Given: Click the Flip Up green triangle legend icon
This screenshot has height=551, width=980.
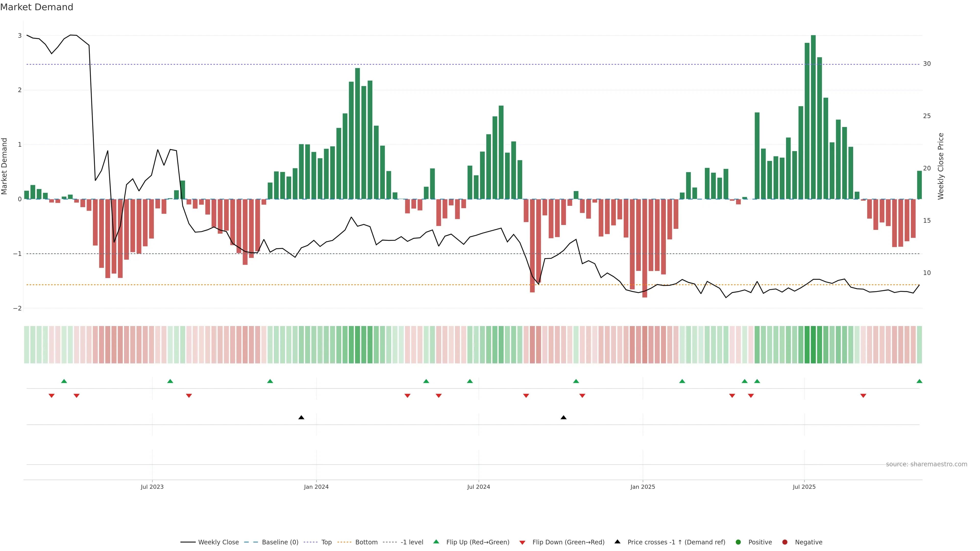Looking at the screenshot, I should click(x=436, y=542).
